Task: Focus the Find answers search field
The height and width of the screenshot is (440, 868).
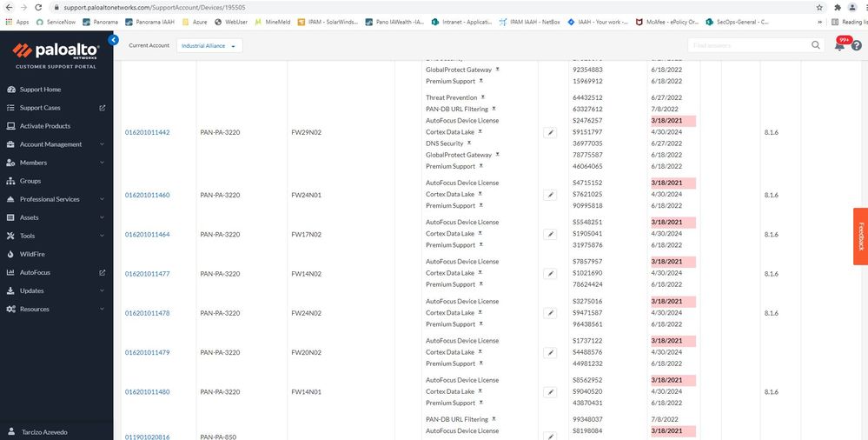Action: tap(748, 45)
